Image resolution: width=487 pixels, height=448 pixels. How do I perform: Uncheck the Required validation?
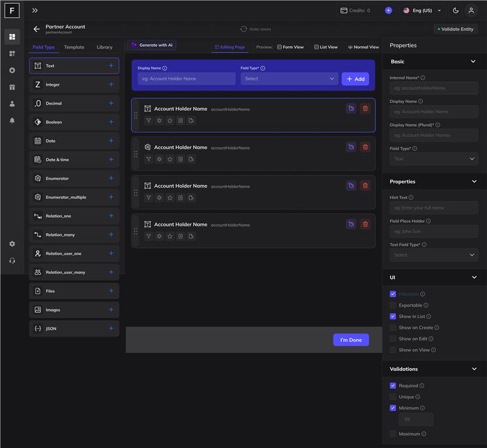tap(393, 385)
